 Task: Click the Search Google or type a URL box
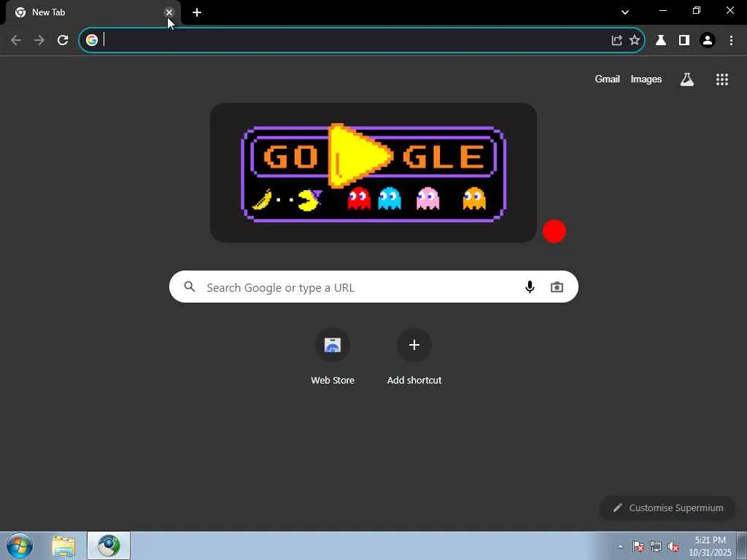(373, 287)
